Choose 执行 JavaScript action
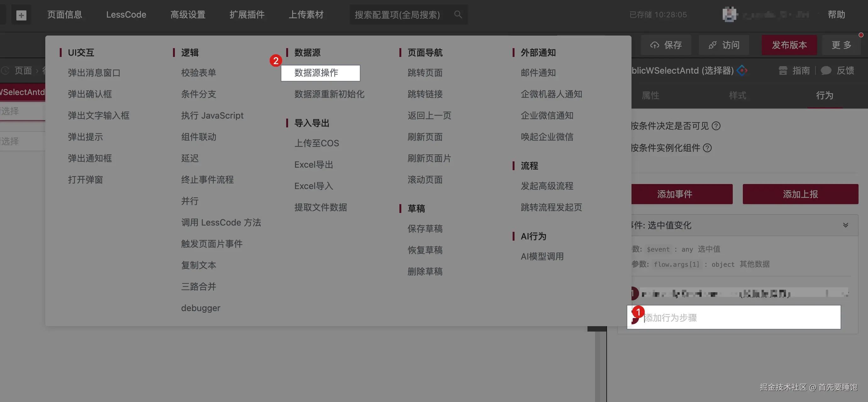This screenshot has width=868, height=402. pyautogui.click(x=212, y=115)
